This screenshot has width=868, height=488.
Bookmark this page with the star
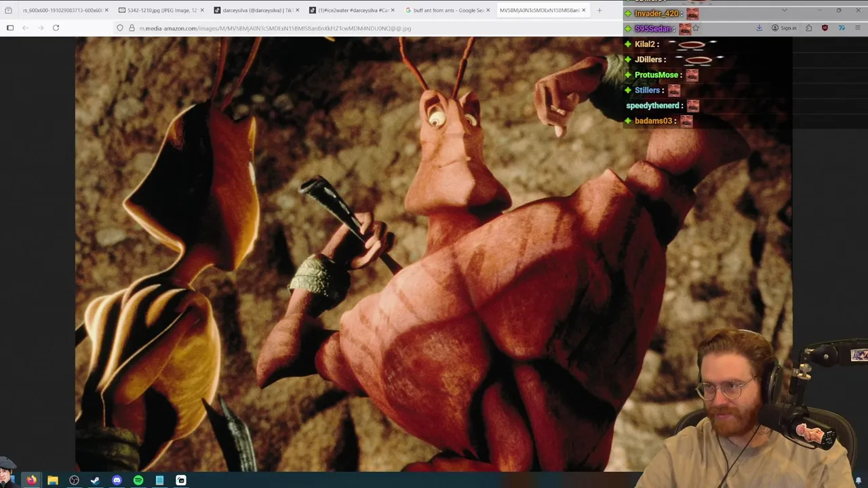pyautogui.click(x=696, y=28)
